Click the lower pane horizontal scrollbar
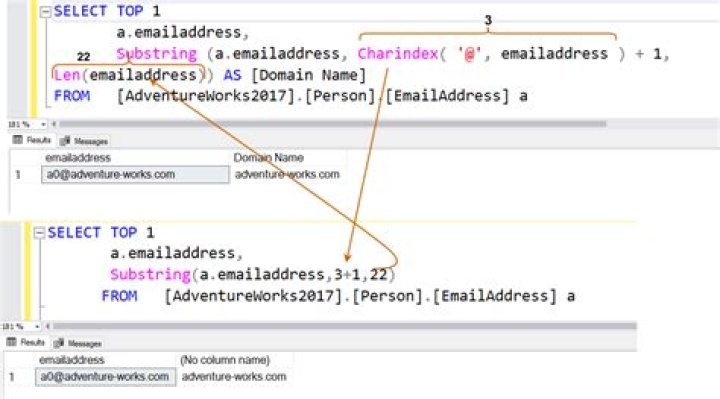This screenshot has width=720, height=399. (x=345, y=326)
